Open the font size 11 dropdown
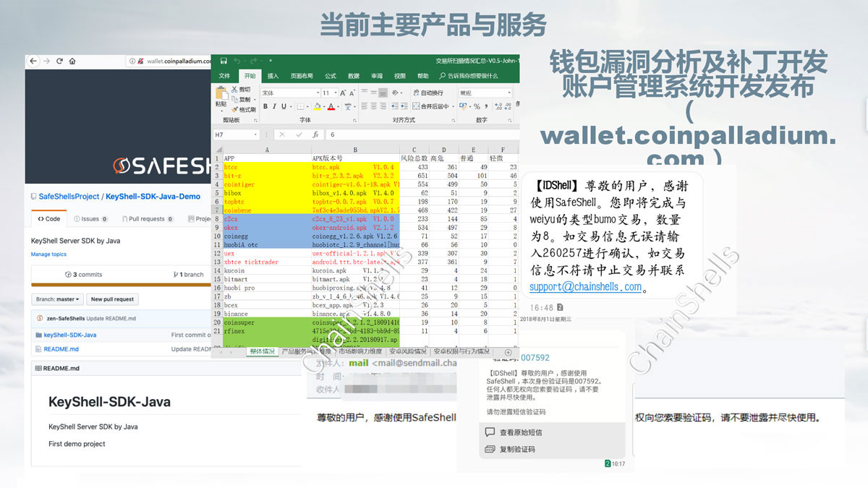The image size is (868, 488). [x=336, y=93]
